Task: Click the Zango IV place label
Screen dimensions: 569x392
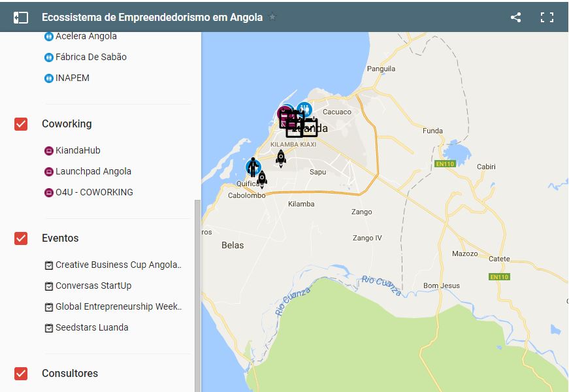Action: pyautogui.click(x=367, y=238)
